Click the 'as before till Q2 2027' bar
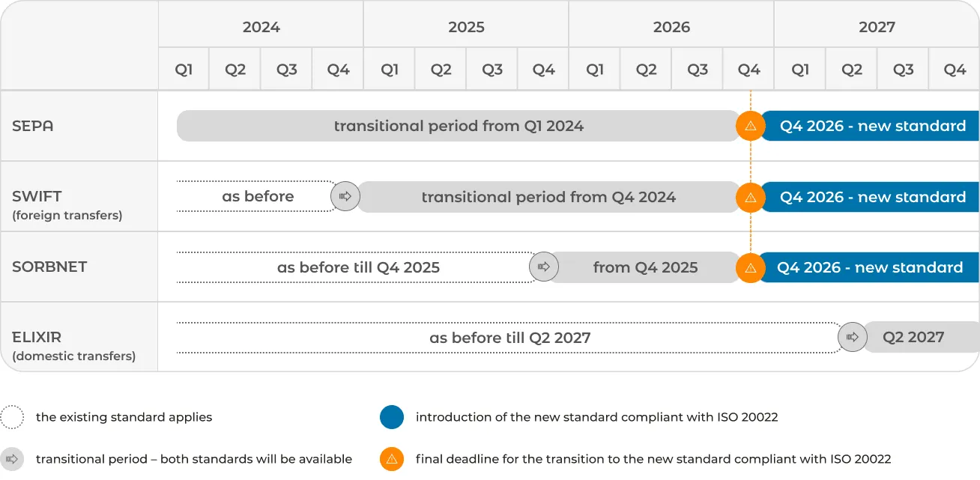The width and height of the screenshot is (980, 480). coord(509,338)
